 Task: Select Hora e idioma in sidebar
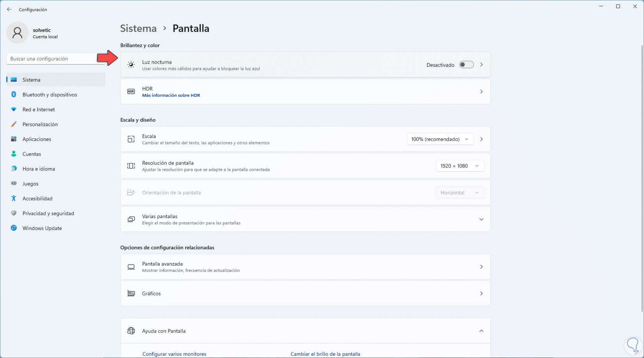pos(39,169)
